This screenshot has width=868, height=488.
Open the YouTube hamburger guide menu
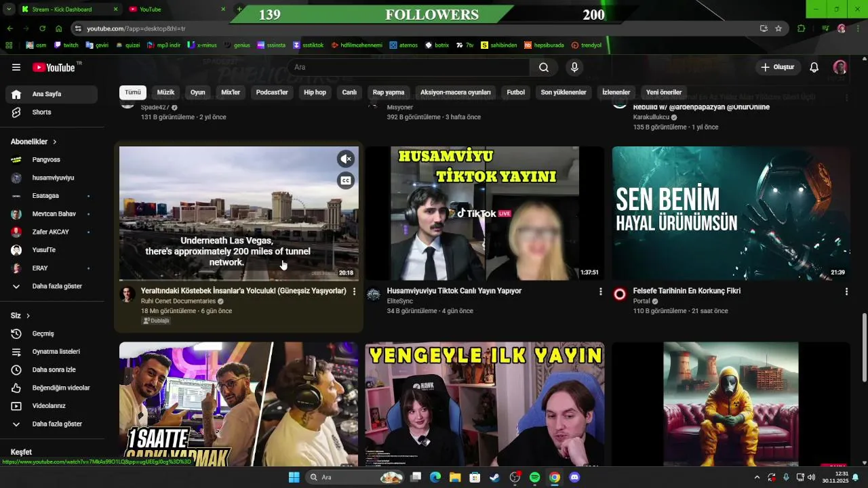[x=16, y=67]
